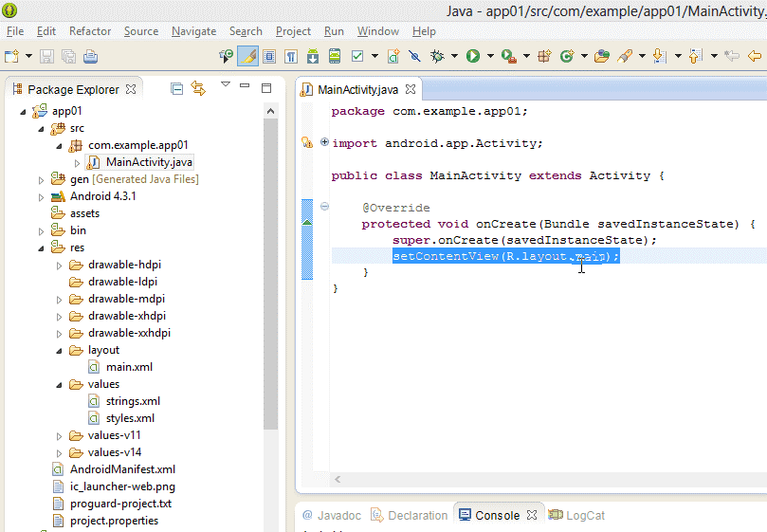The image size is (767, 532).
Task: Toggle Mark Occurrences highlighter button
Action: click(247, 56)
